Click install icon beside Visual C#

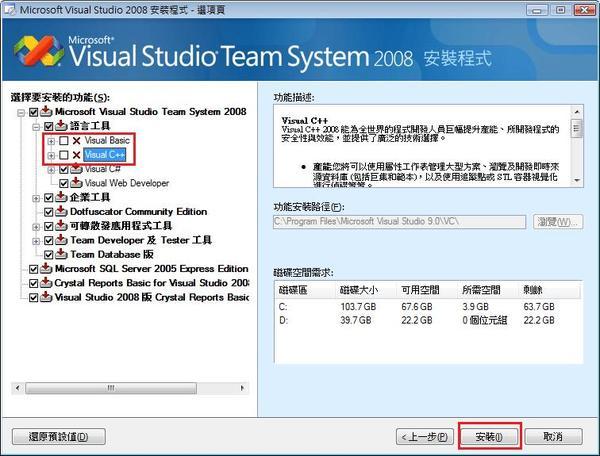(76, 169)
